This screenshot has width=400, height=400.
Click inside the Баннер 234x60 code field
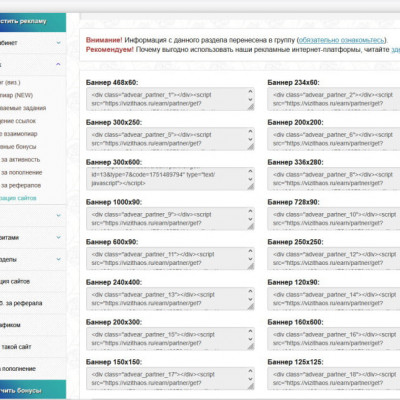coord(334,99)
